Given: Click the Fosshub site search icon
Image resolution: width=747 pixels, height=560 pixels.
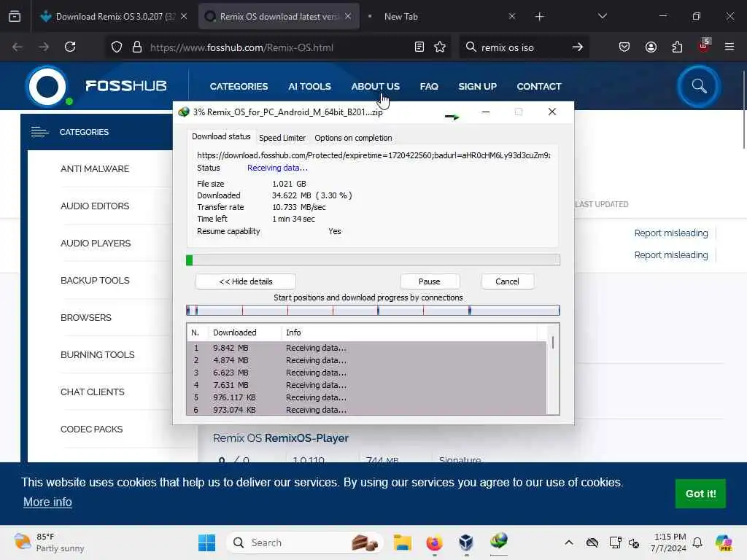Looking at the screenshot, I should (699, 86).
